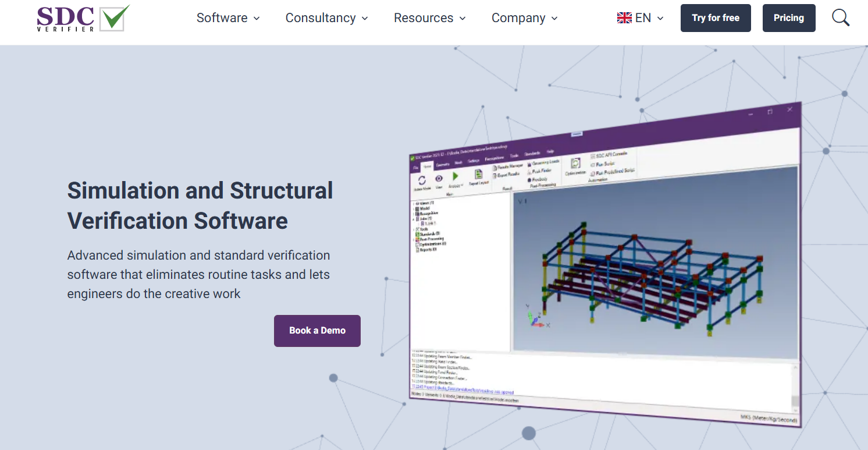Screen dimensions: 868x450
Task: Click the Optimization ribbon icon
Action: pos(575,163)
